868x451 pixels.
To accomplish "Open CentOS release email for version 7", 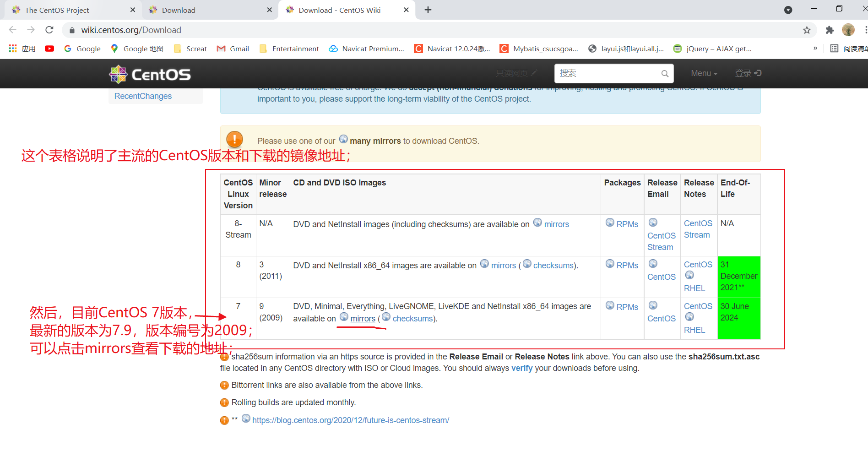I will tap(661, 319).
